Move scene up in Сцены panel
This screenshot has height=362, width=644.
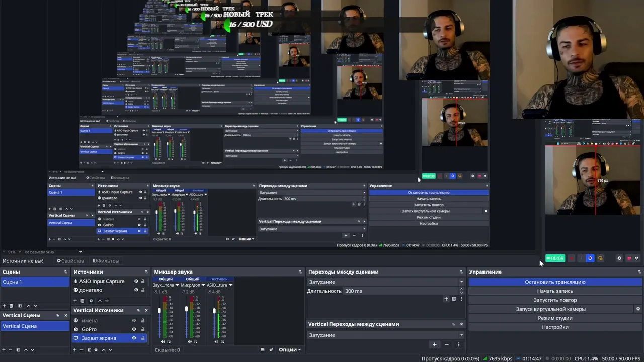(x=28, y=306)
